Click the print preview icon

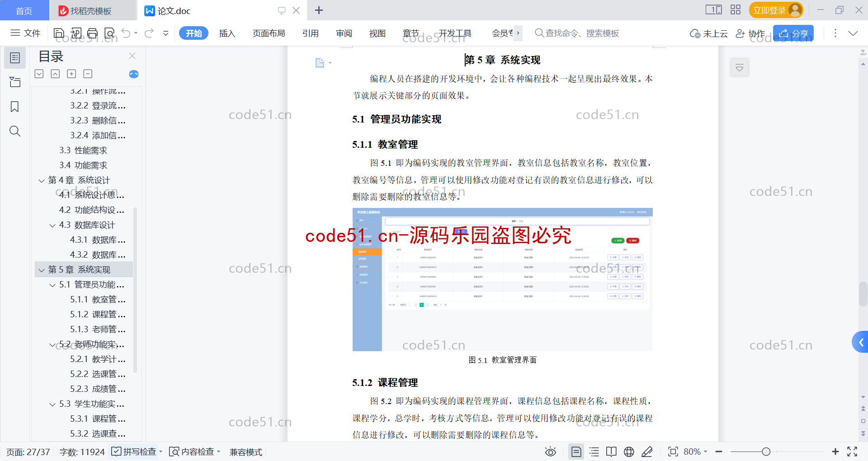[x=109, y=33]
